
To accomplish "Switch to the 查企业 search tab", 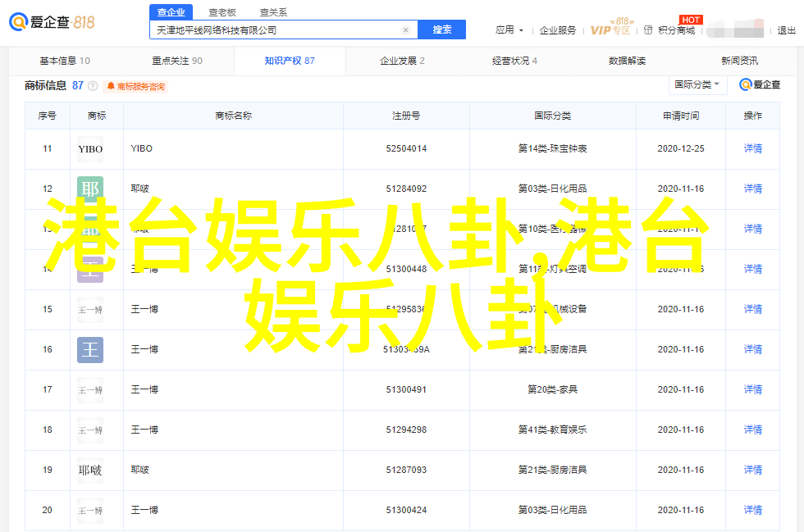I will tap(171, 12).
